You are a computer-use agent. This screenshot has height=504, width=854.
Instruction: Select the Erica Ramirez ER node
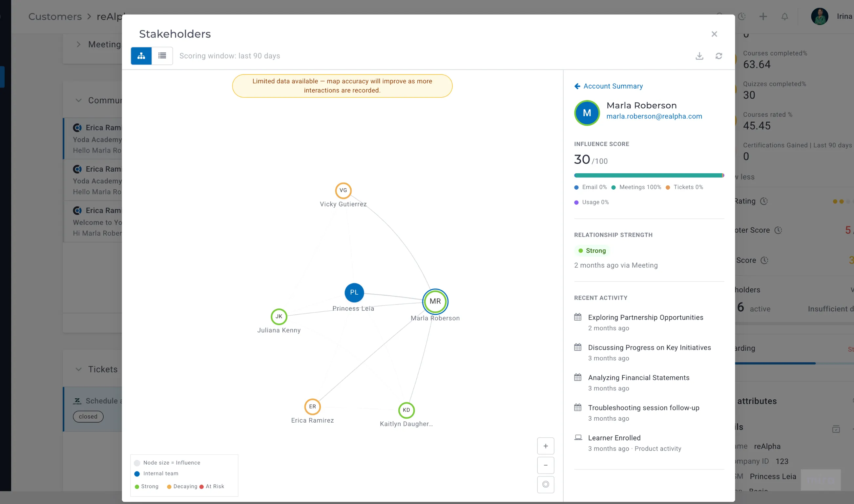(312, 407)
